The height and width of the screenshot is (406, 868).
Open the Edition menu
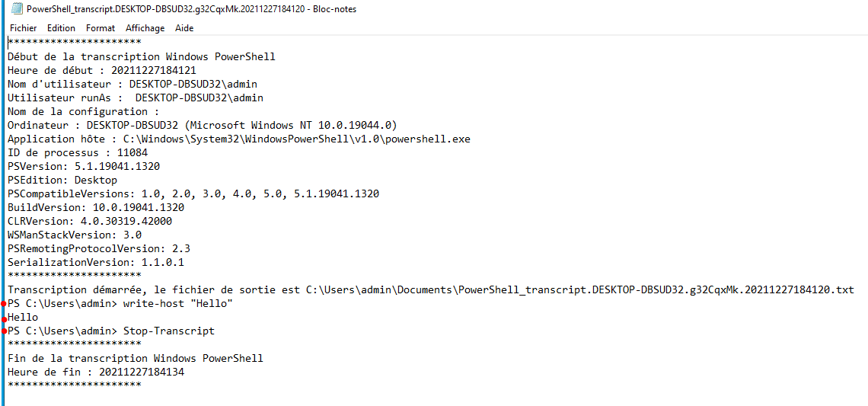(61, 28)
